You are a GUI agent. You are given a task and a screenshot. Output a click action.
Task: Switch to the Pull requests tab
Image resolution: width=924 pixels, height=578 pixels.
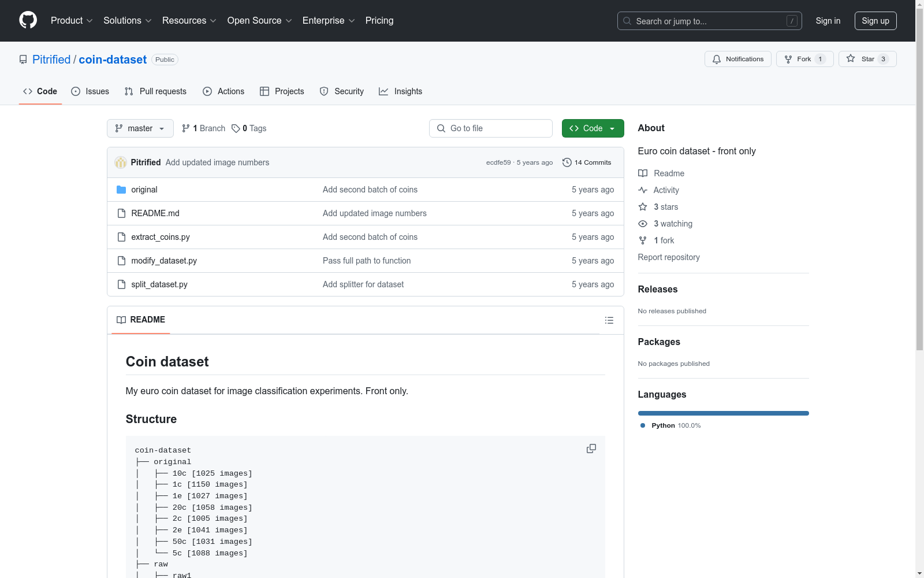click(155, 91)
